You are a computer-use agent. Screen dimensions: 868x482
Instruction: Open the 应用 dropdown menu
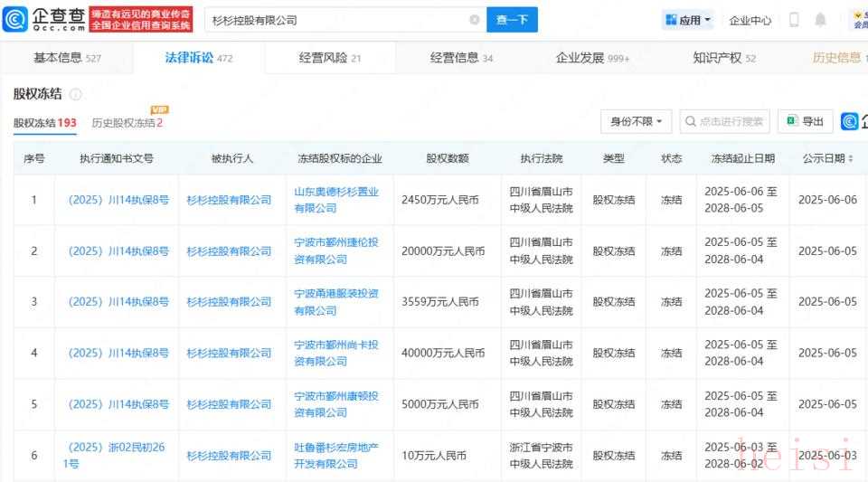coord(687,20)
